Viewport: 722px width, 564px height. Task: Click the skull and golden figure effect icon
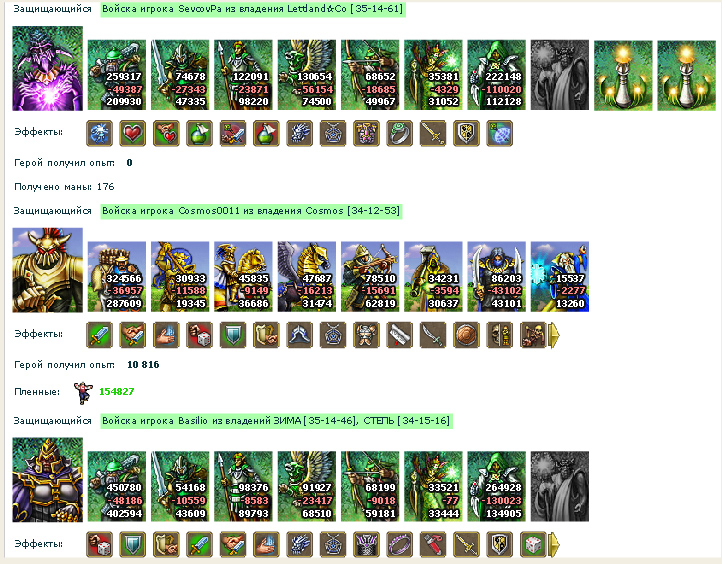tap(500, 335)
